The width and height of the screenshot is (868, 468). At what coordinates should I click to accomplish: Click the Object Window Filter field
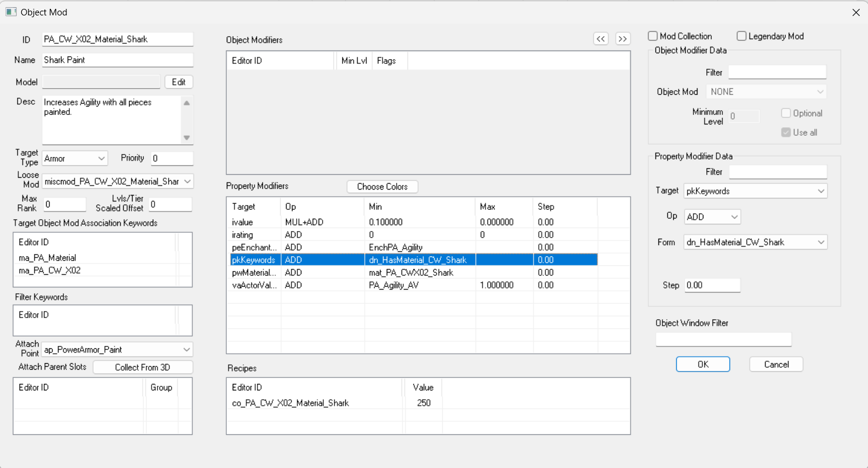click(x=723, y=339)
